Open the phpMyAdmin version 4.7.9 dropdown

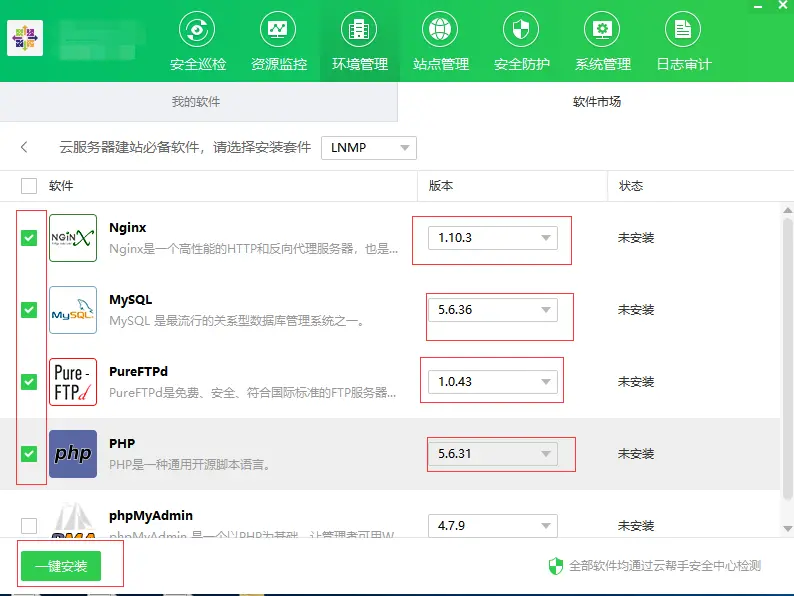493,526
